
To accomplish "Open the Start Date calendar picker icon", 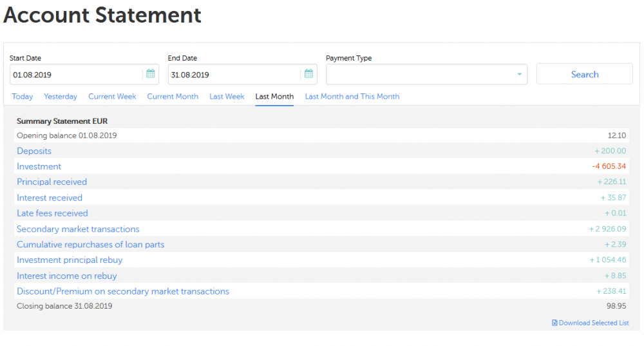I will 150,74.
